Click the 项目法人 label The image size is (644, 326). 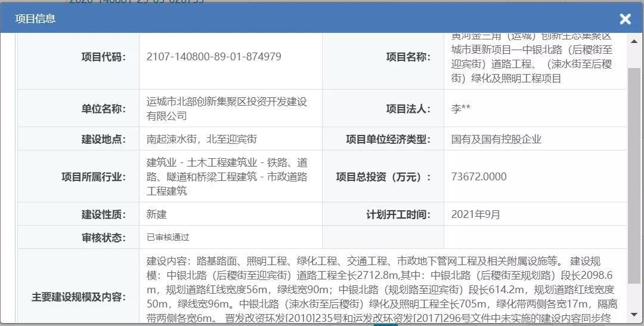click(x=408, y=109)
